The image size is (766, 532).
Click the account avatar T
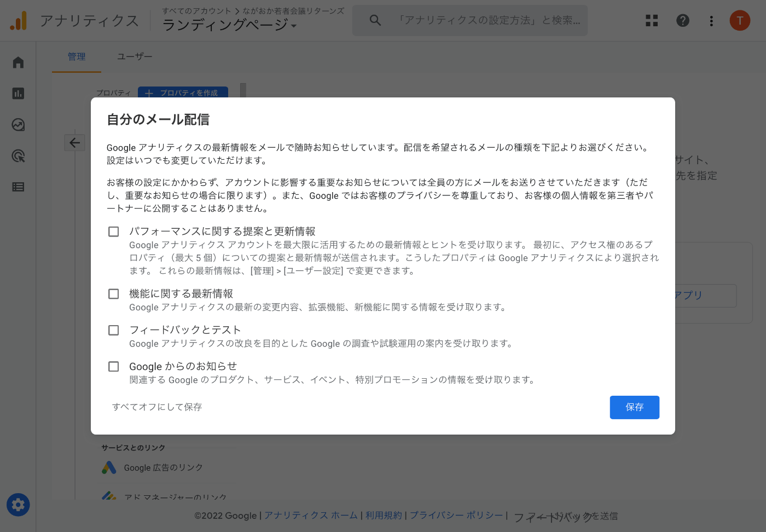pyautogui.click(x=740, y=21)
